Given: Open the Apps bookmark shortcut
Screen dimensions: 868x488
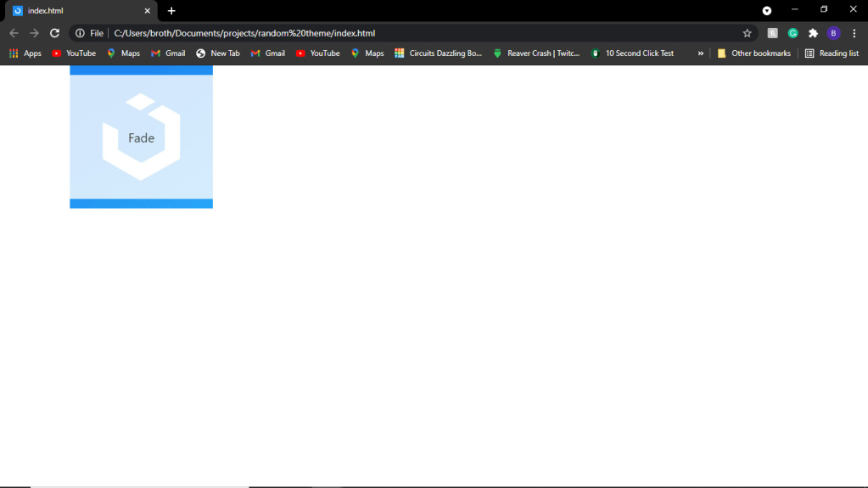Looking at the screenshot, I should 25,53.
